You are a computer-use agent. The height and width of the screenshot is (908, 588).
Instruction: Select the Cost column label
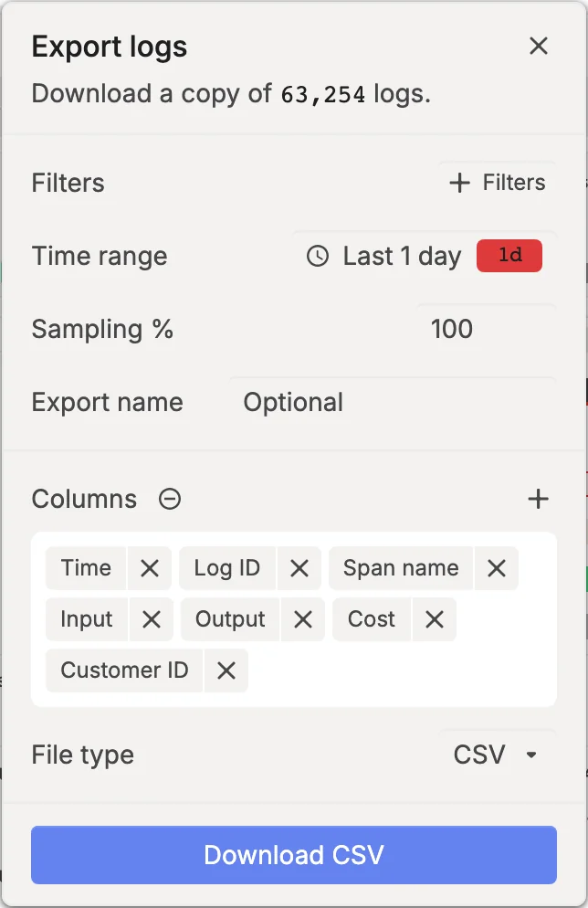(x=371, y=619)
